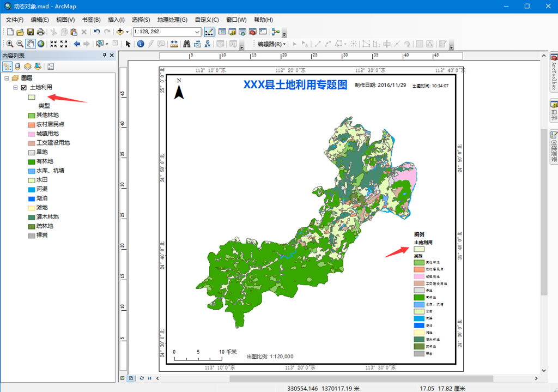
Task: Select the Zoom In tool
Action: 10,44
